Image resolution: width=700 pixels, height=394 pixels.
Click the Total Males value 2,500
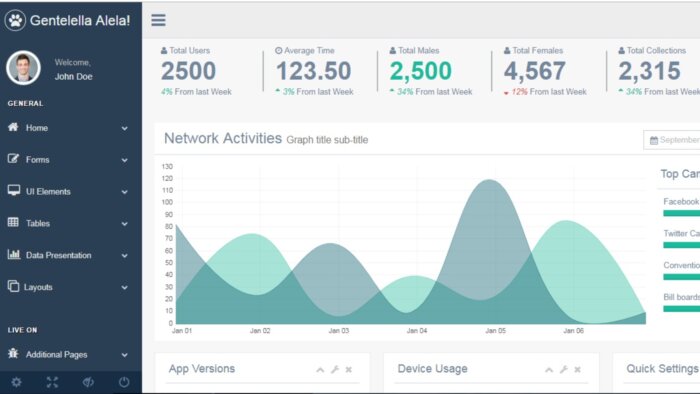[x=421, y=71]
